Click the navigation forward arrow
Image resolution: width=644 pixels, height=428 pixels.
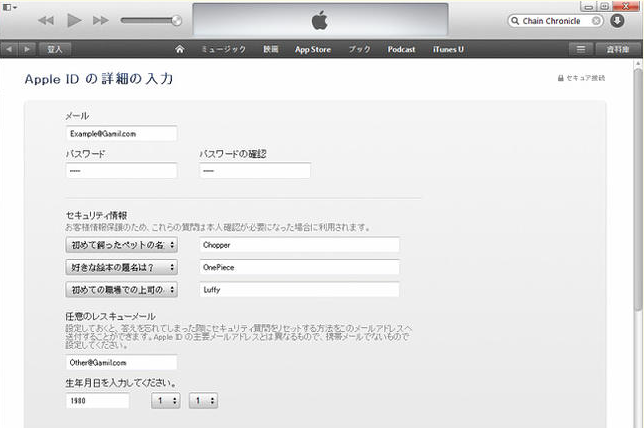[29, 48]
